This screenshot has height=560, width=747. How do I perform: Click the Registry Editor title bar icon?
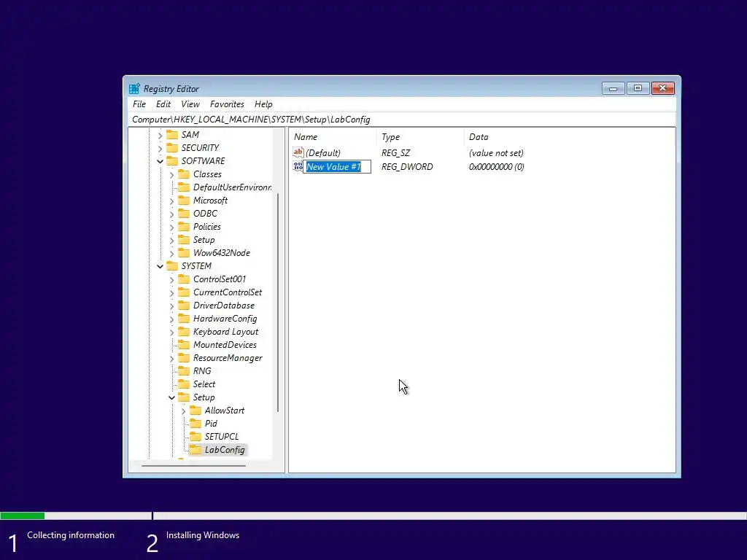134,88
